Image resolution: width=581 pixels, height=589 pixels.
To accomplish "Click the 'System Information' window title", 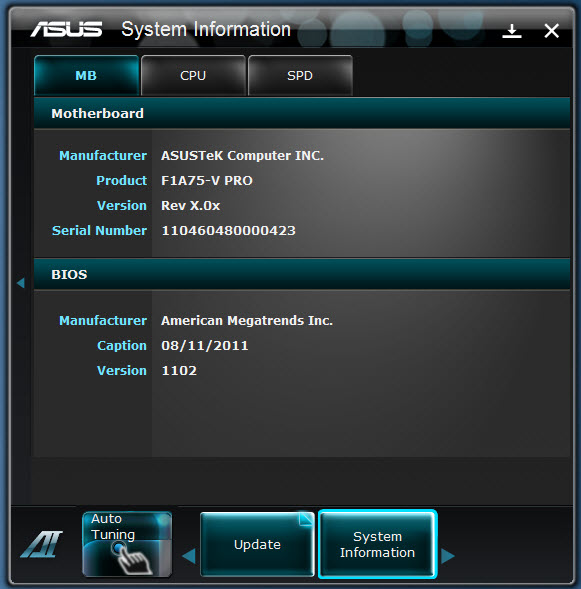I will pyautogui.click(x=206, y=29).
